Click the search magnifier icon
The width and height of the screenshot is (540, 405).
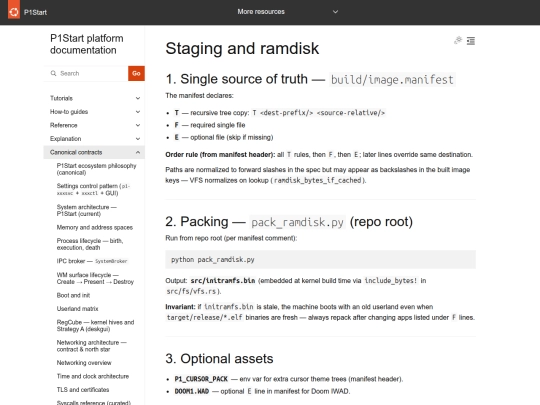(x=53, y=73)
